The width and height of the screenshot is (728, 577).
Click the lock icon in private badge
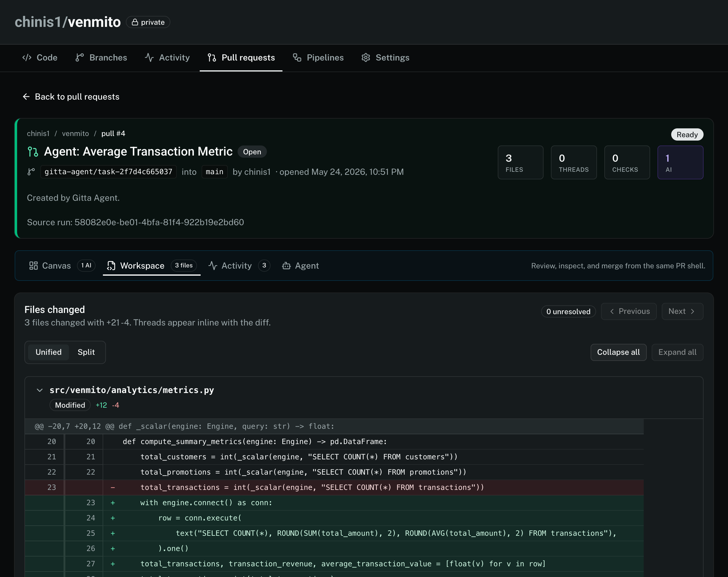(135, 22)
